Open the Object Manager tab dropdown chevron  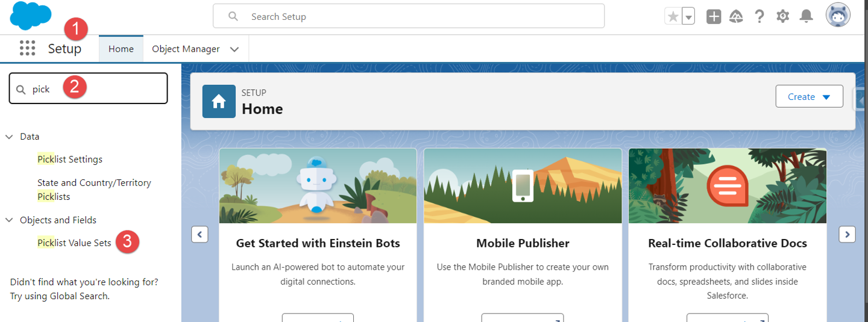click(235, 49)
